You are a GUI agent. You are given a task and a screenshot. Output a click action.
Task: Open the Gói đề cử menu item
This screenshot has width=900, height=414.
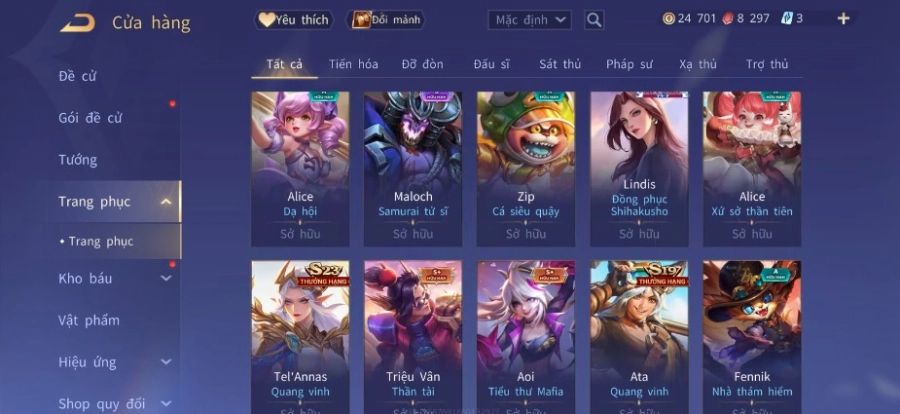tap(90, 118)
